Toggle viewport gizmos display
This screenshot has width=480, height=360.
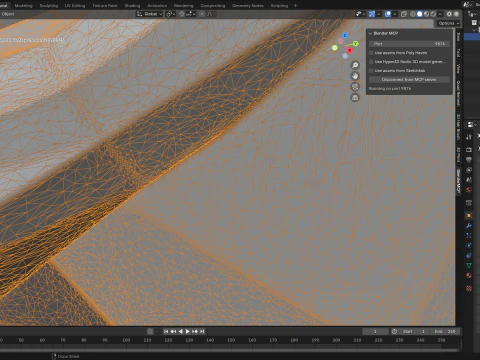click(372, 14)
